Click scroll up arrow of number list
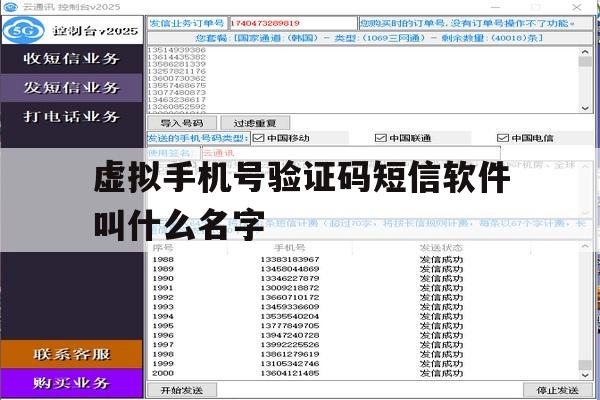600x400 pixels. (585, 52)
